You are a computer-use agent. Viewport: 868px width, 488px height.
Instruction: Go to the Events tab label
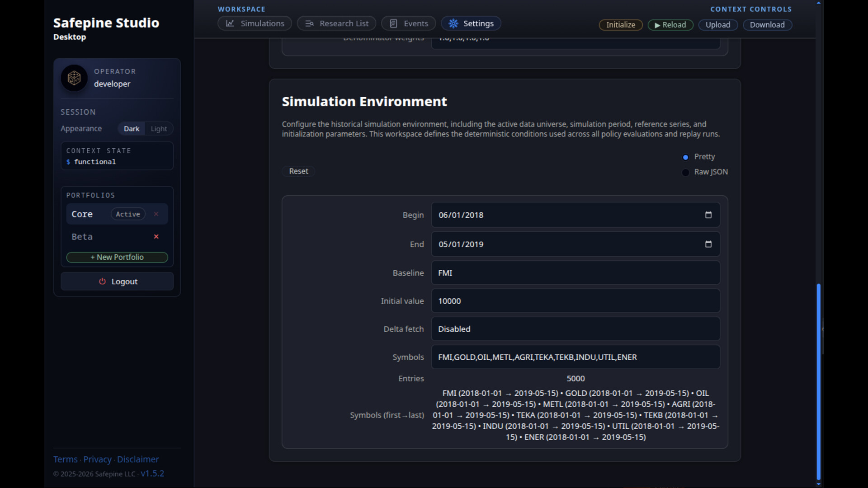[416, 23]
